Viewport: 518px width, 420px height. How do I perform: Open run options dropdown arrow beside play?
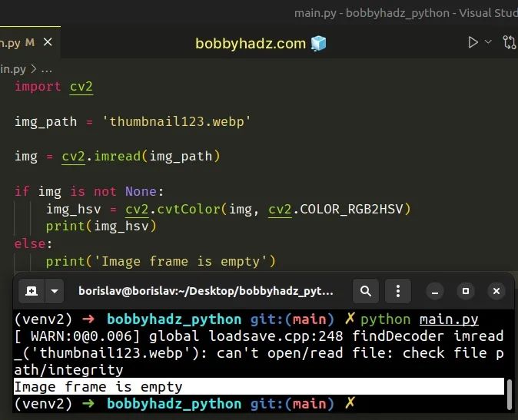(488, 42)
